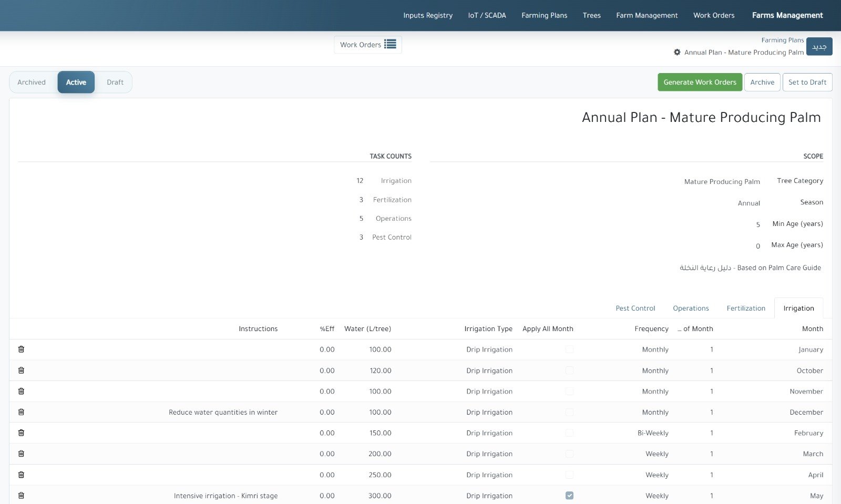Screen dimensions: 841x504
Task: Toggle Apply All Month for November
Action: [569, 391]
